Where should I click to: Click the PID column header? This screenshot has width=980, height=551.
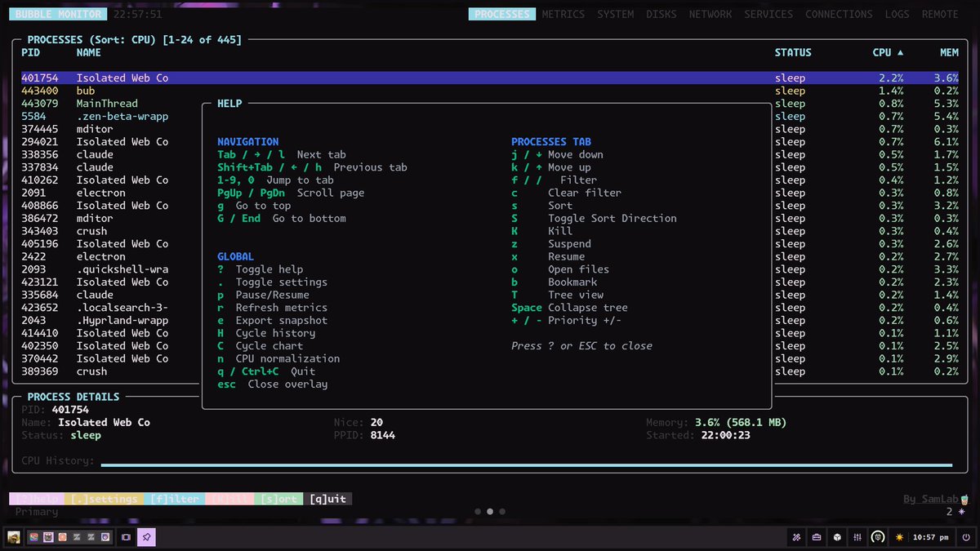coord(30,52)
